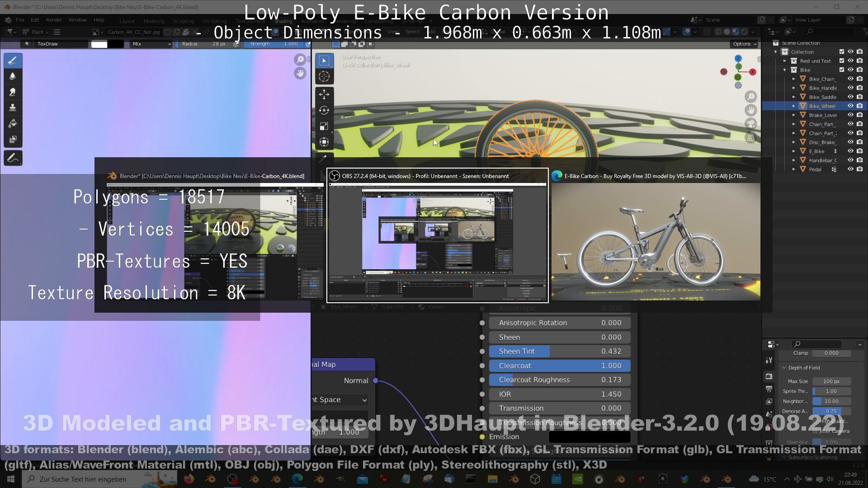The height and width of the screenshot is (488, 868).
Task: Toggle Bike collection exclude checkbox
Action: [842, 70]
